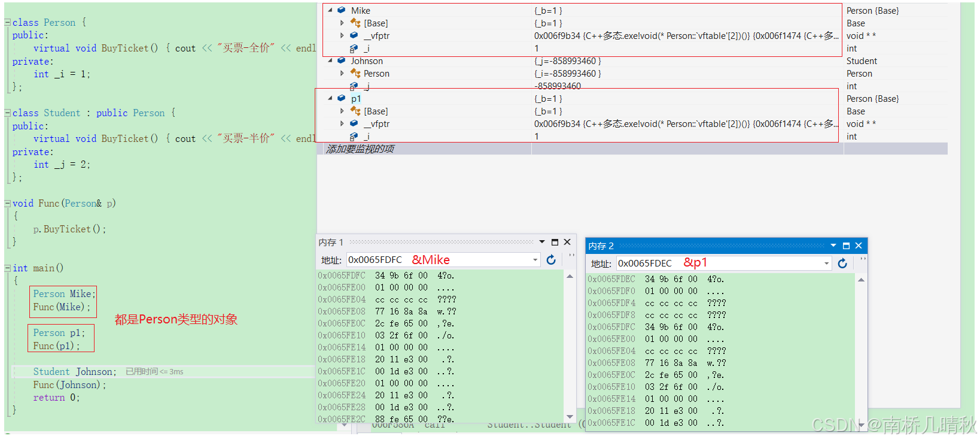Open toolbar overflow options in 内存 2
980x442 pixels.
tap(863, 259)
